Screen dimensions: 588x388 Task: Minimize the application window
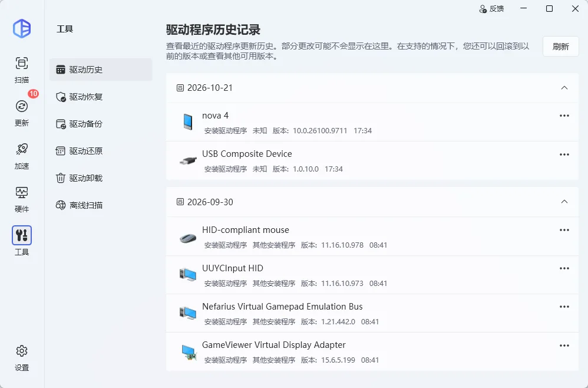point(524,8)
